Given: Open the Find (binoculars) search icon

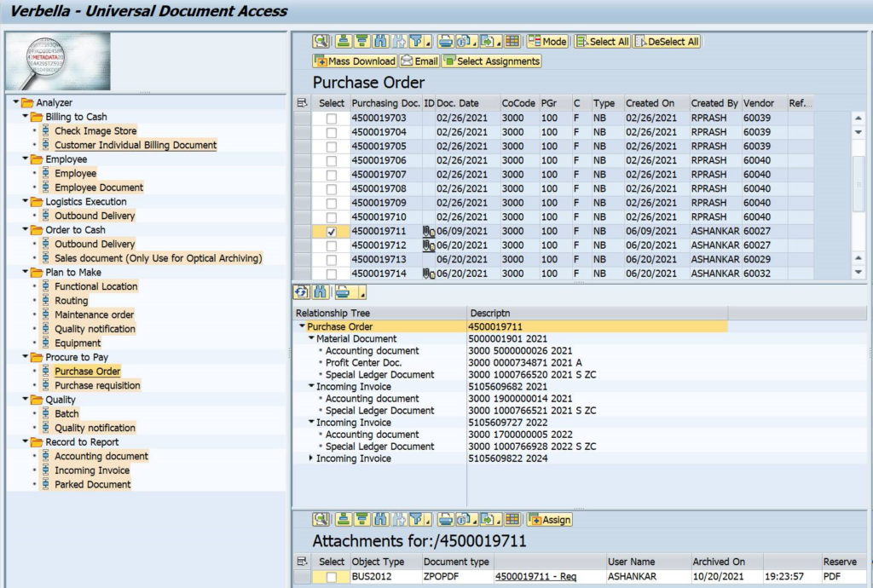Looking at the screenshot, I should coord(380,41).
